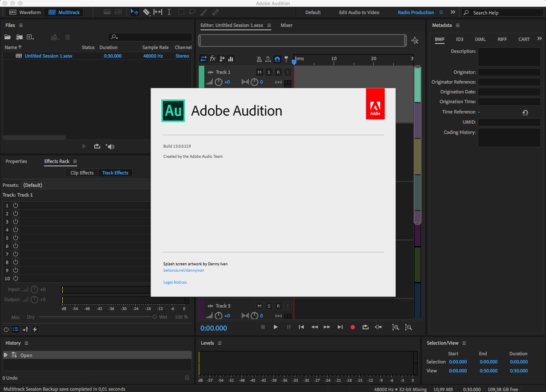
Task: Click the Zoom In amplitude icon
Action: tap(396, 327)
